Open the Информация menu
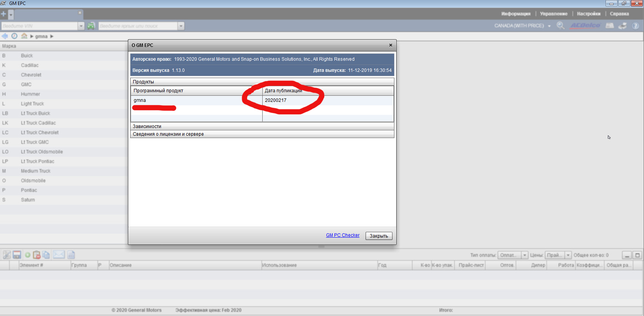Screen dimensions: 644x316 tap(516, 14)
